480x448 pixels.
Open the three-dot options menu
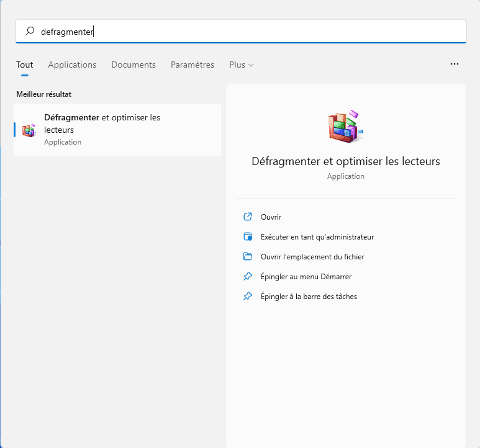pyautogui.click(x=455, y=65)
